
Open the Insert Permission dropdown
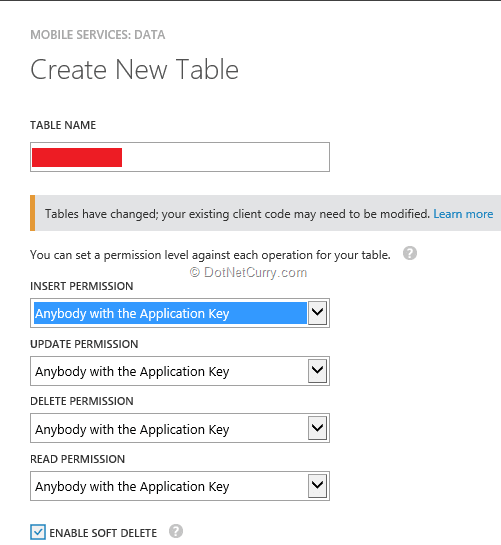[180, 313]
